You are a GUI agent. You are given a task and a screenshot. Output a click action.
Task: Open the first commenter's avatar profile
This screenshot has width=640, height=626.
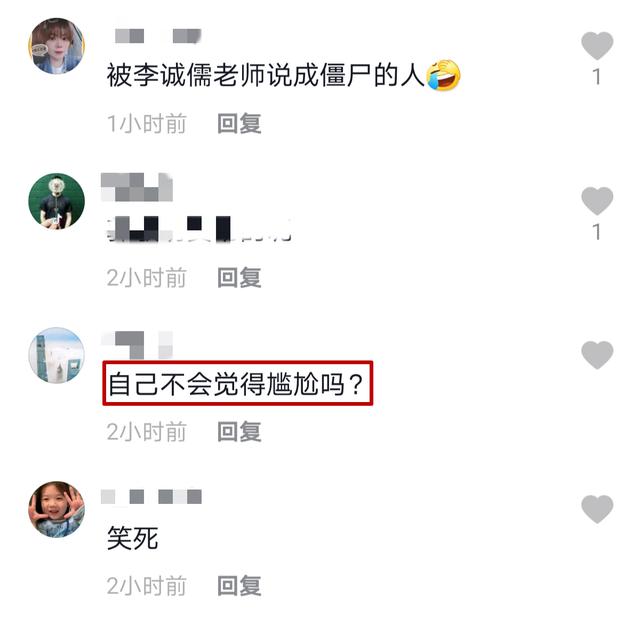click(57, 46)
